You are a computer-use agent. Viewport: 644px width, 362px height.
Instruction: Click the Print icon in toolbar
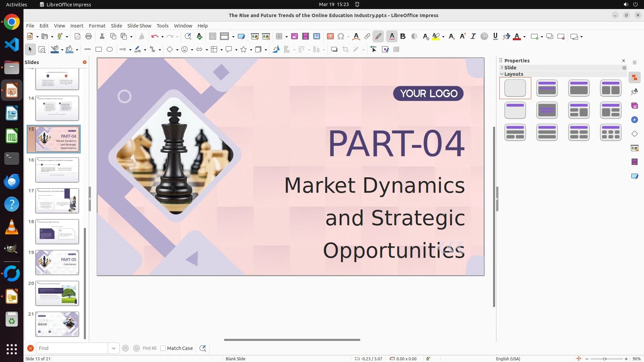[x=89, y=37]
